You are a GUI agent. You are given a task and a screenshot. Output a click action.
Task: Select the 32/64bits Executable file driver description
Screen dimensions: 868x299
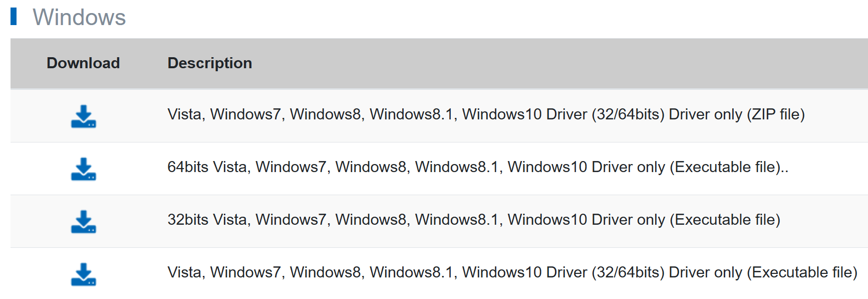point(512,272)
